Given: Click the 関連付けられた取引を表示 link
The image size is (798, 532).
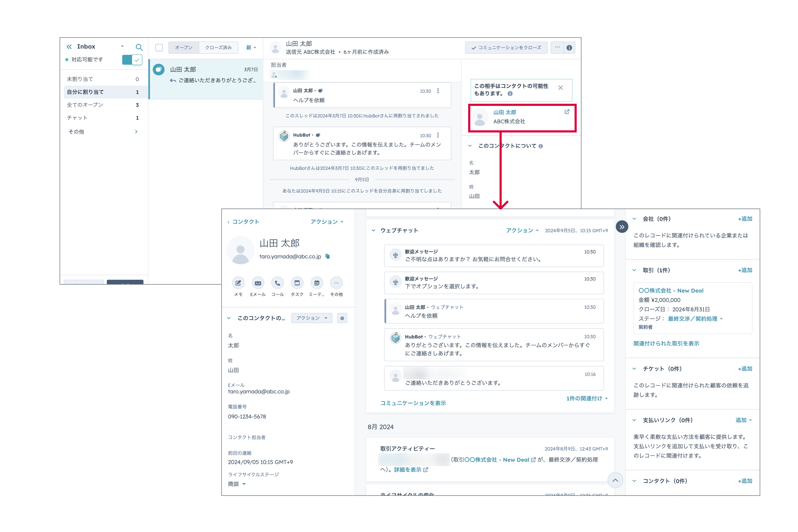Looking at the screenshot, I should pyautogui.click(x=666, y=343).
